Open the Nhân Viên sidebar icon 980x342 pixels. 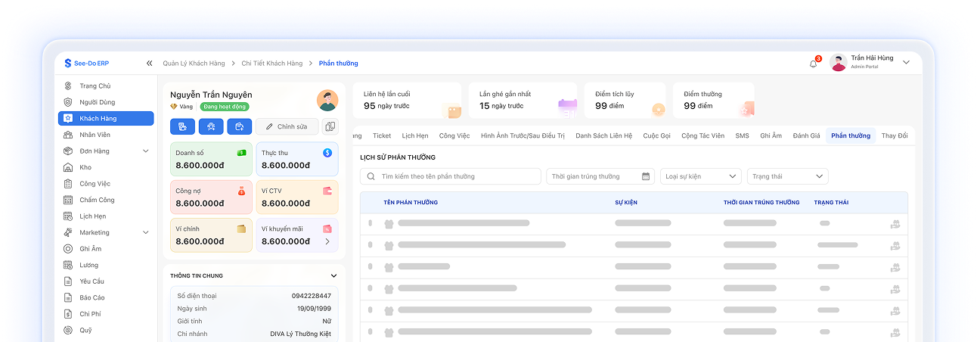pos(68,135)
